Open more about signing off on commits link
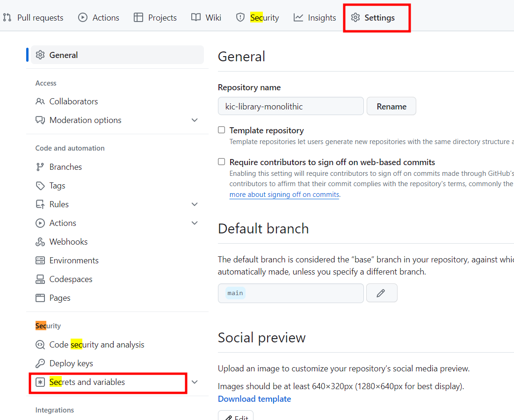Viewport: 514px width, 420px height. point(284,195)
